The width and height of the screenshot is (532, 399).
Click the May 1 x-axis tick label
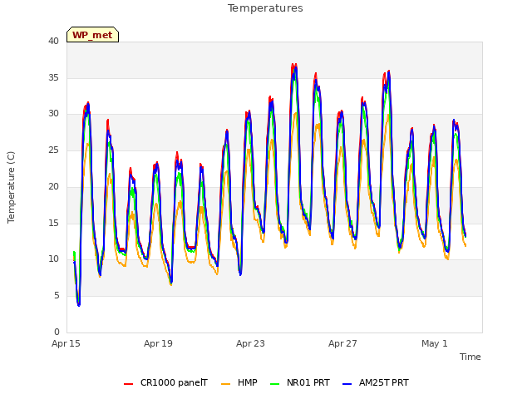435,343
